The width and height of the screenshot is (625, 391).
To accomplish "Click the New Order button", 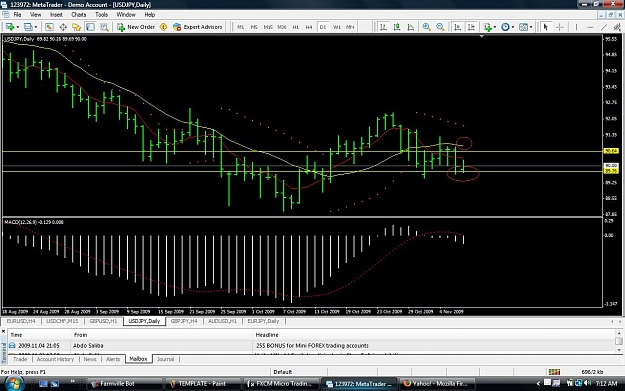I will coord(136,27).
